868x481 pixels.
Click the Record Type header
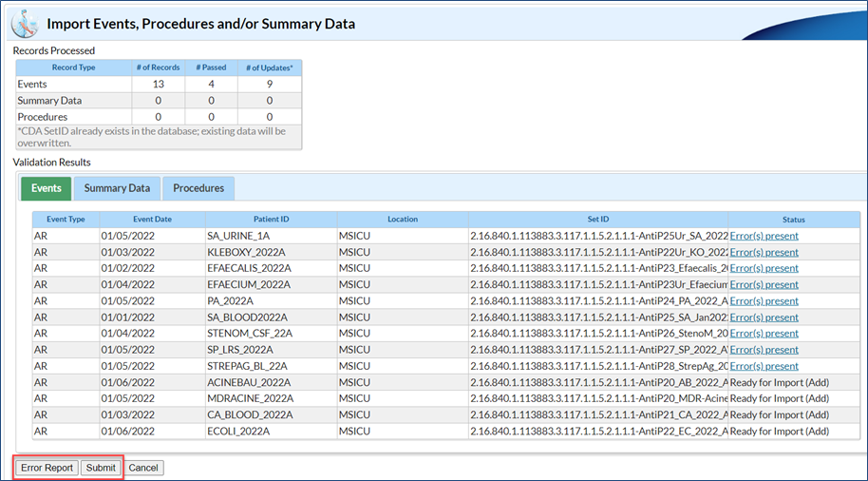74,67
